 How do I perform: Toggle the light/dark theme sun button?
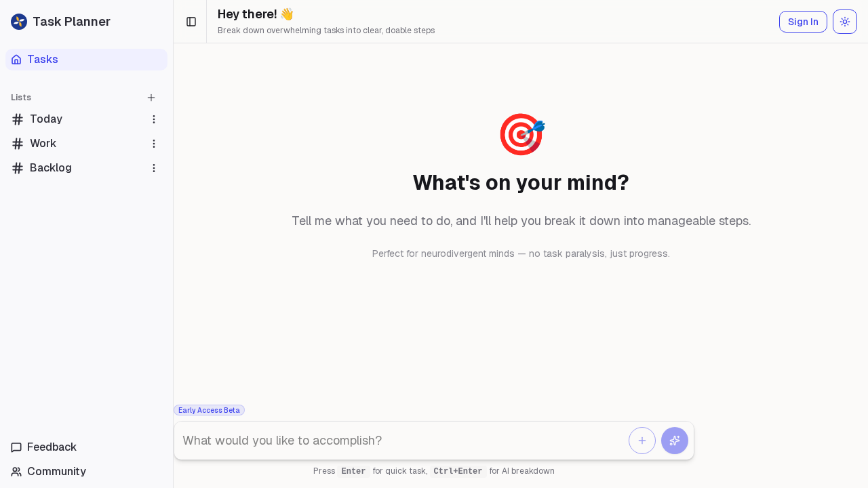pyautogui.click(x=844, y=21)
